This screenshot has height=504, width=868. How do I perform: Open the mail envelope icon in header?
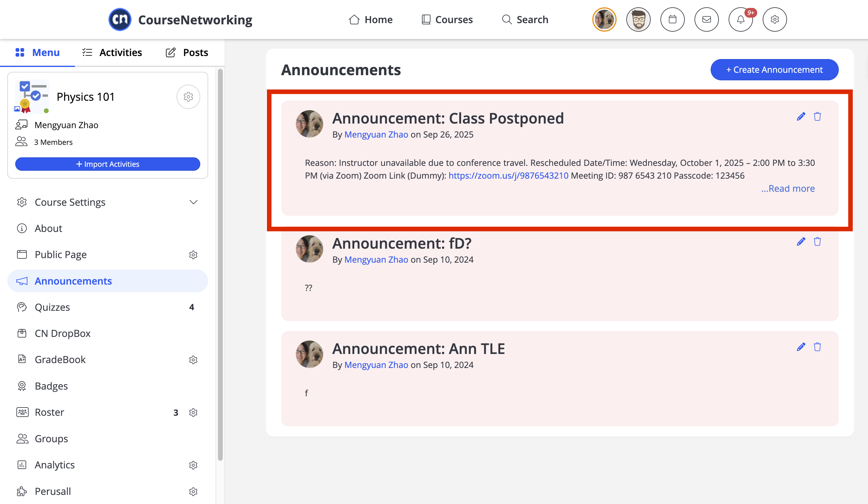click(706, 19)
